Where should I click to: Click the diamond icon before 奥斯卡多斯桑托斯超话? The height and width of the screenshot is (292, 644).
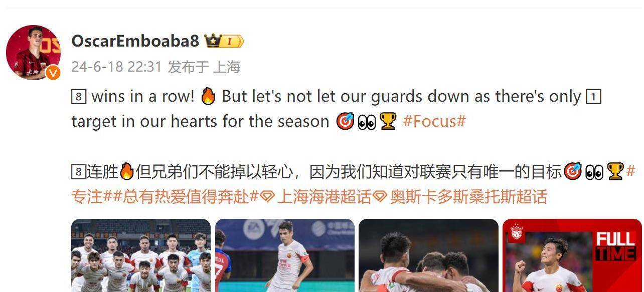(x=380, y=197)
